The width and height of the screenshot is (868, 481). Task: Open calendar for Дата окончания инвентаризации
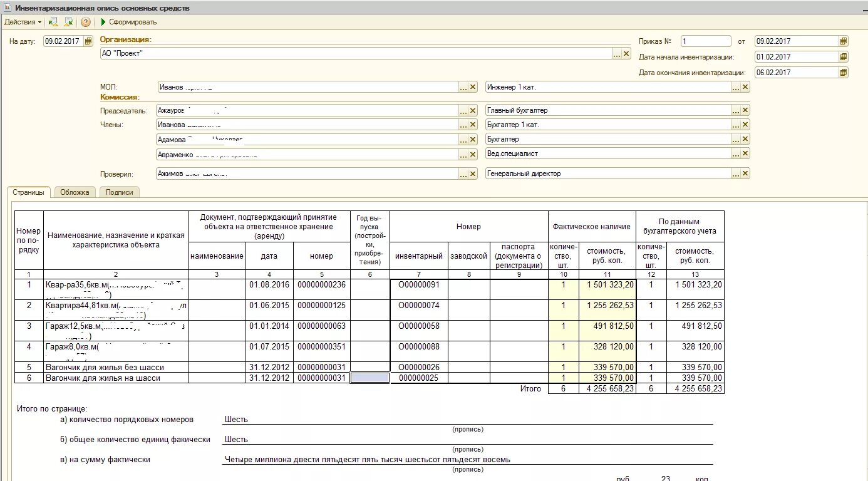tap(844, 73)
